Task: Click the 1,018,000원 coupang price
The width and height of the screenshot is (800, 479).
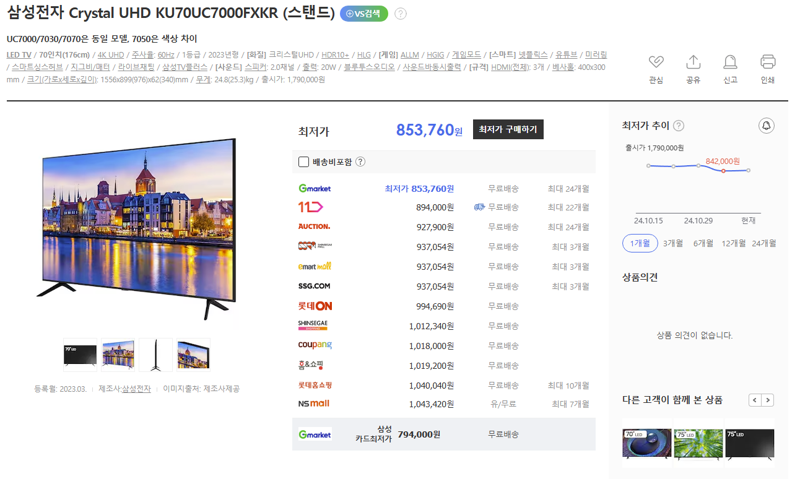Action: [x=431, y=346]
